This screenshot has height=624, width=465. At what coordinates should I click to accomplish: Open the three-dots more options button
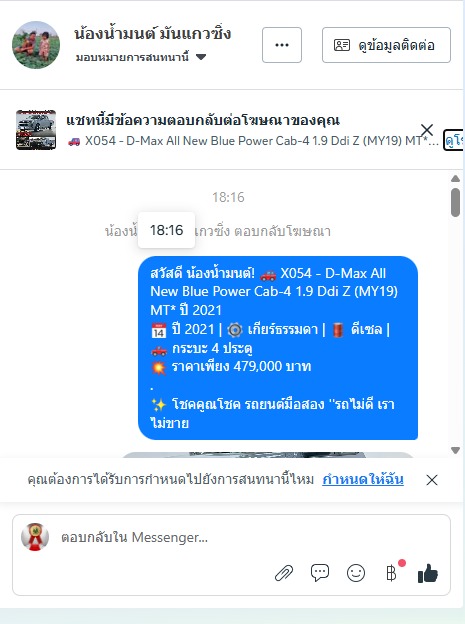[282, 45]
